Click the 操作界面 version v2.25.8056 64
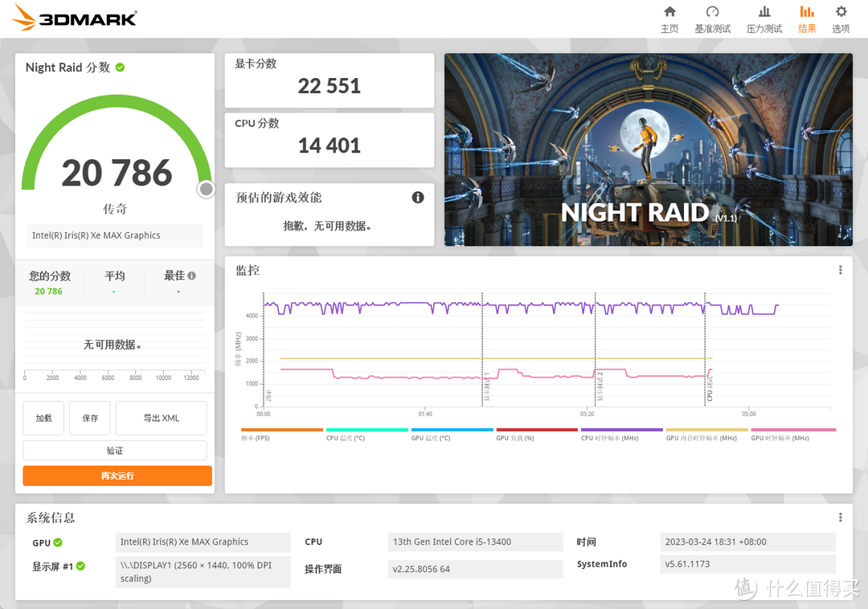Screen dimensions: 868x609 click(475, 569)
